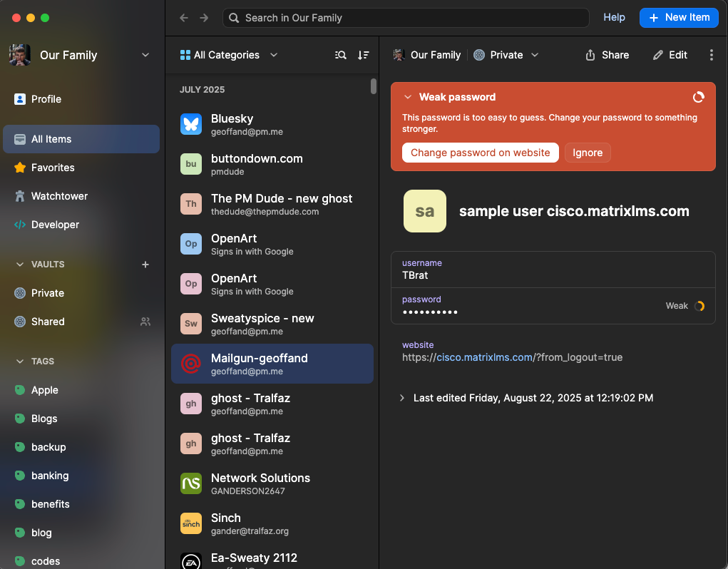Click the back navigation arrow

[x=184, y=18]
